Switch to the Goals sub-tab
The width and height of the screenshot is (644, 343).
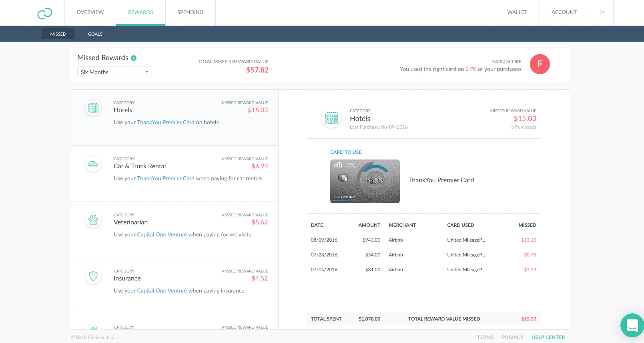95,34
